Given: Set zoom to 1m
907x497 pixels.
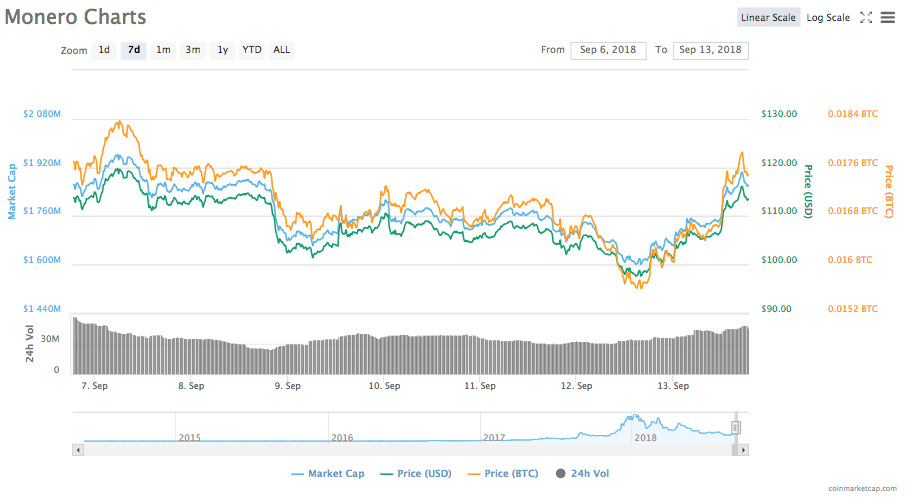Looking at the screenshot, I should click(x=163, y=50).
